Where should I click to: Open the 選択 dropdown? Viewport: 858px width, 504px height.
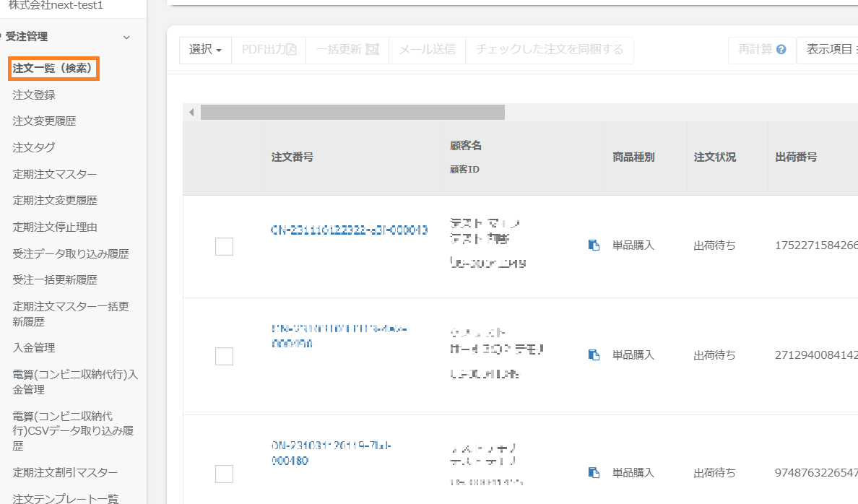[205, 50]
